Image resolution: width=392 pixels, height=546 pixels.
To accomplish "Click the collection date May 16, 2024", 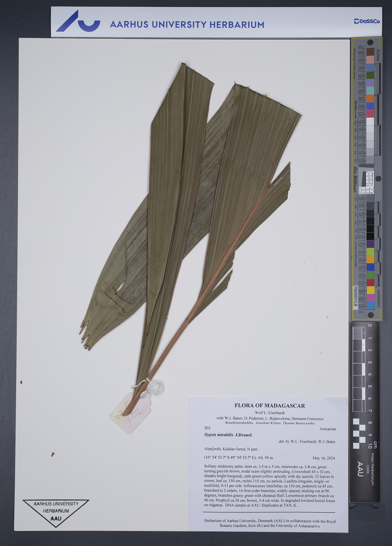I will pyautogui.click(x=323, y=458).
